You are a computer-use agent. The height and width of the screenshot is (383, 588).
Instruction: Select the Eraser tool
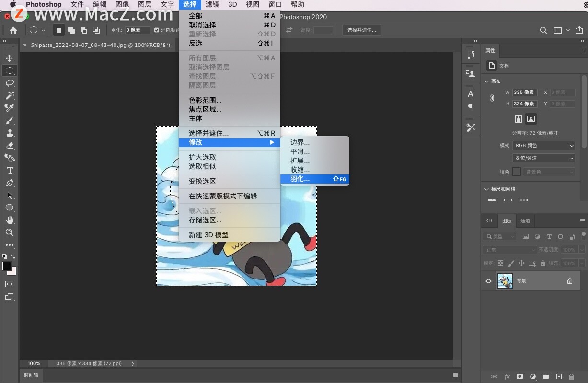pos(10,145)
